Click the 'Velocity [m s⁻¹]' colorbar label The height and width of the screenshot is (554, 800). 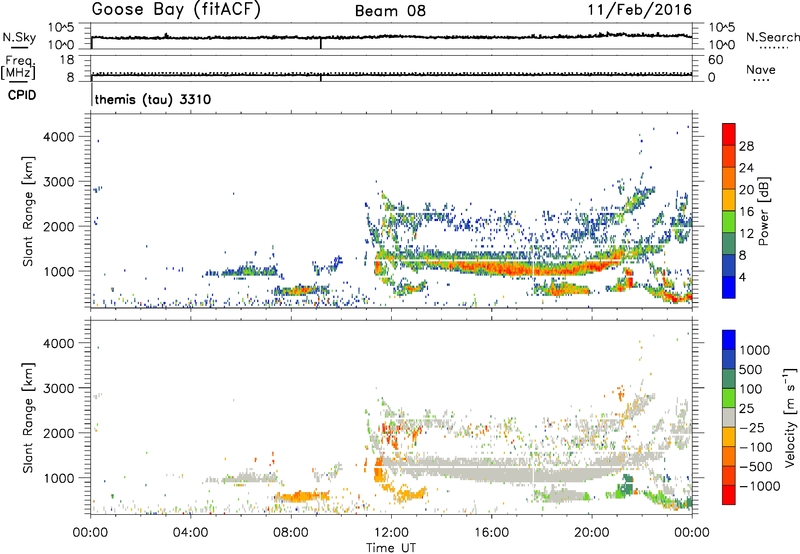790,417
